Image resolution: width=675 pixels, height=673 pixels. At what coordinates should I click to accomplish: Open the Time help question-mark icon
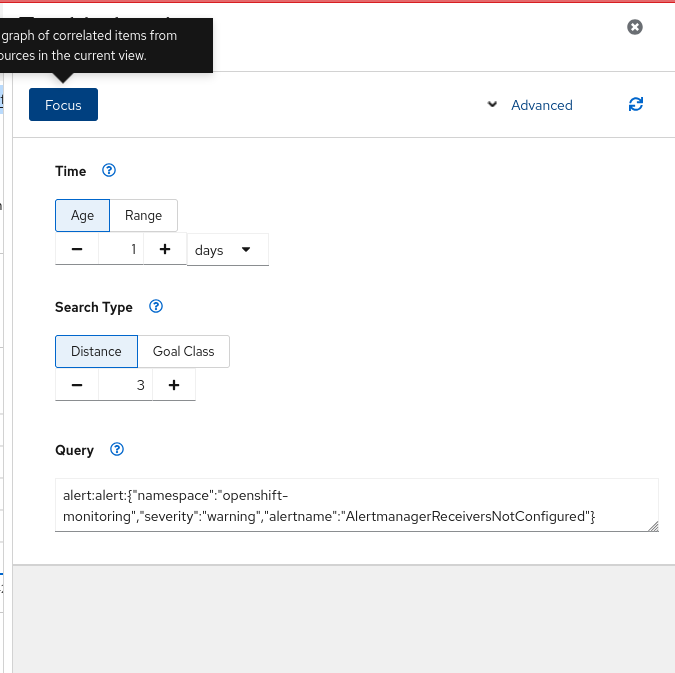(109, 171)
